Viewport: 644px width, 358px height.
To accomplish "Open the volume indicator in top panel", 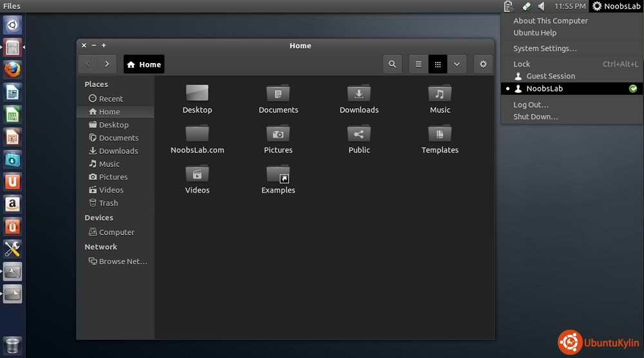I will click(542, 6).
